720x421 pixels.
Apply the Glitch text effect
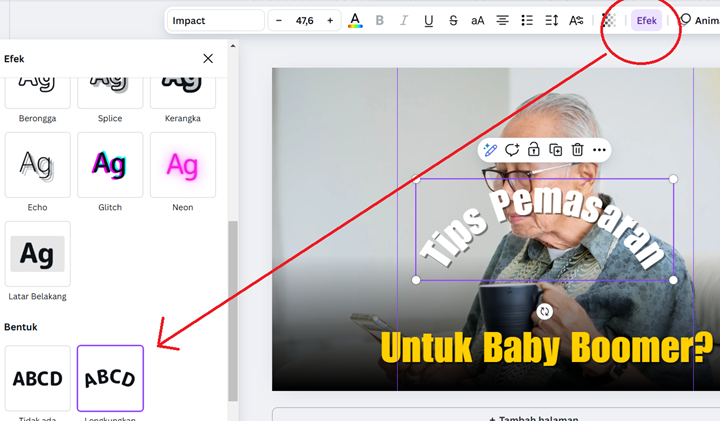[110, 165]
